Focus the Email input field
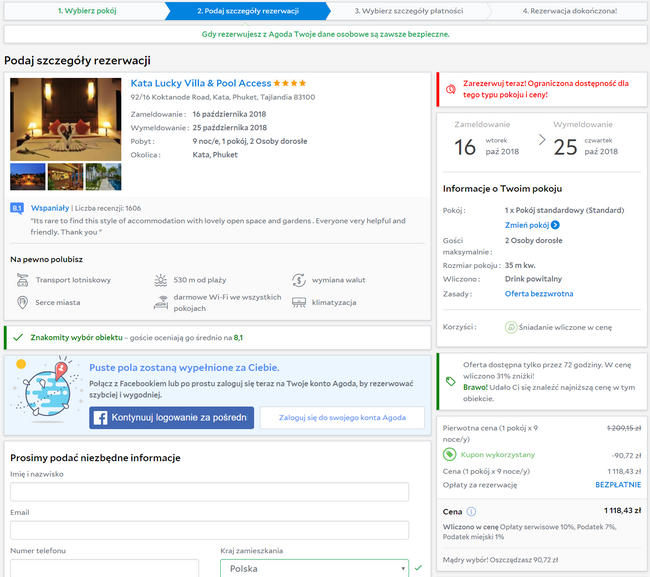Image resolution: width=650 pixels, height=577 pixels. 209,531
